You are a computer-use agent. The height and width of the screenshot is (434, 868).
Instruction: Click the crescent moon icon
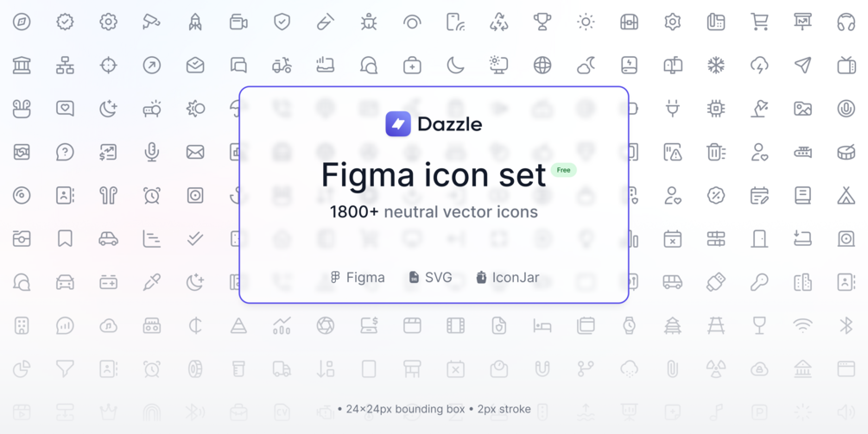tap(455, 66)
